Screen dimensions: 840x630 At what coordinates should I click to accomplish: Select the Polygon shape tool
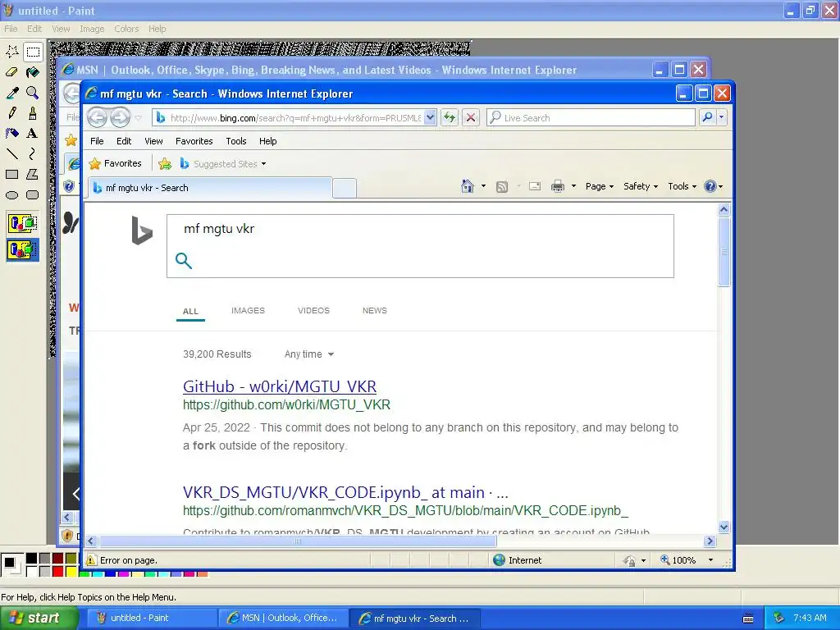pos(33,174)
